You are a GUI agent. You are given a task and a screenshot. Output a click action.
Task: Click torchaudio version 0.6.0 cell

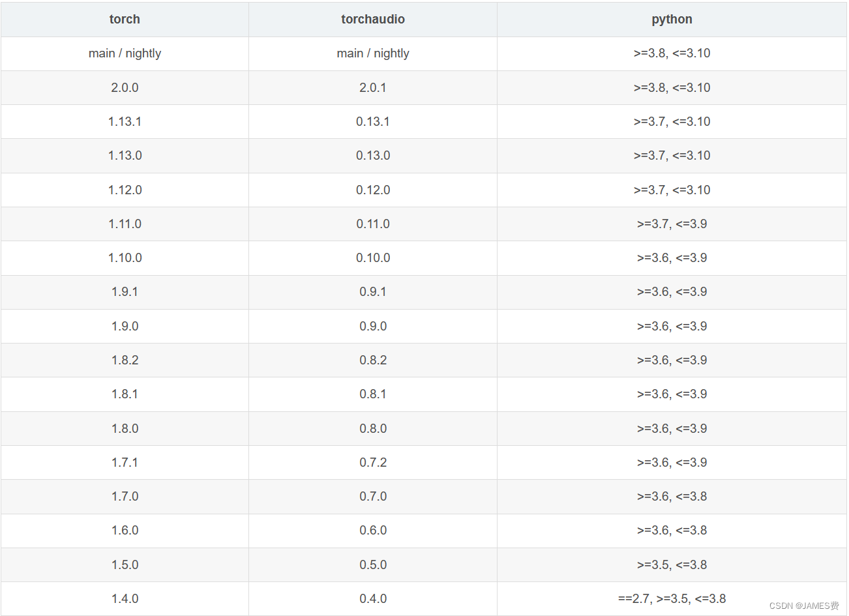tap(373, 531)
